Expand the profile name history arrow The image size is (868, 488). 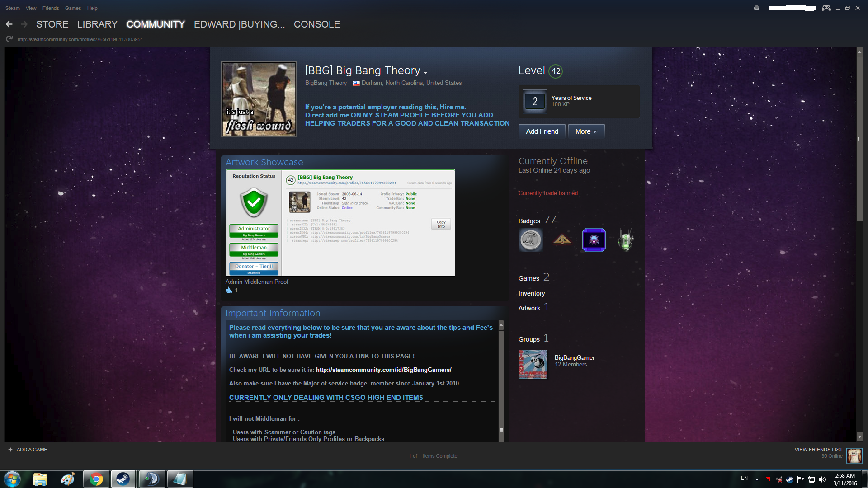(x=425, y=72)
